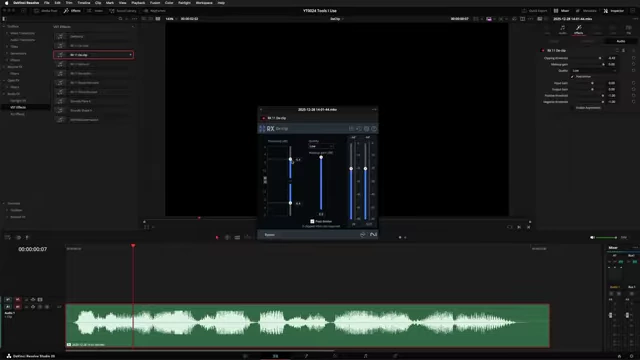Toggle the Mixer panel button

pyautogui.click(x=562, y=11)
